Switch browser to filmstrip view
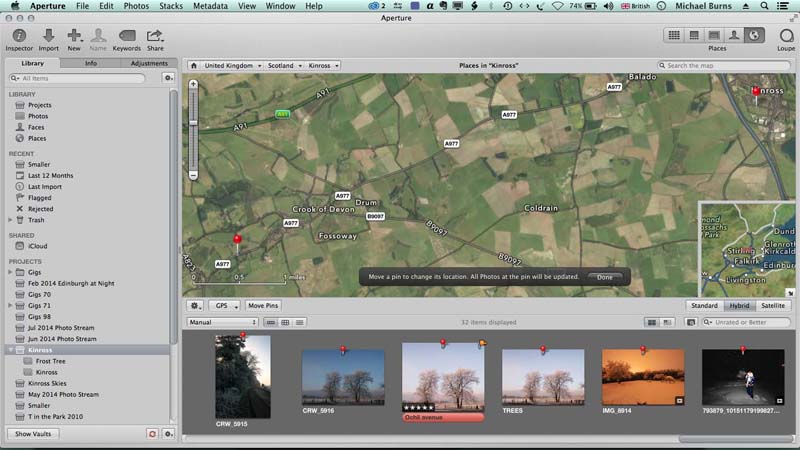Screen dimensions: 800x450 point(271,322)
